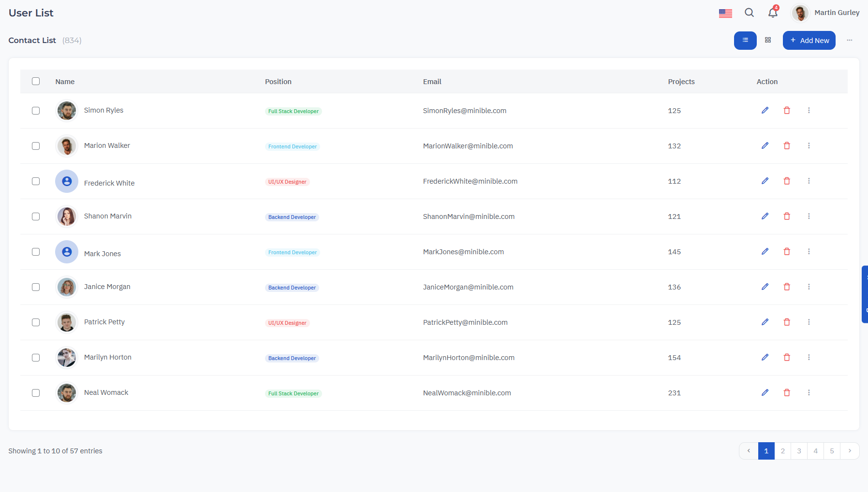Delete Patrick Petty with trash icon
Viewport: 868px width, 492px height.
point(787,322)
